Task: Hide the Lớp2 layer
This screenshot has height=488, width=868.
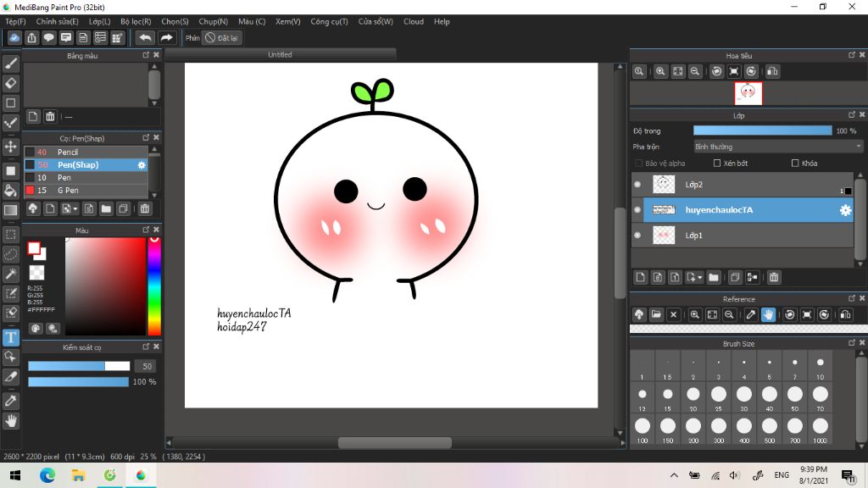Action: (637, 184)
